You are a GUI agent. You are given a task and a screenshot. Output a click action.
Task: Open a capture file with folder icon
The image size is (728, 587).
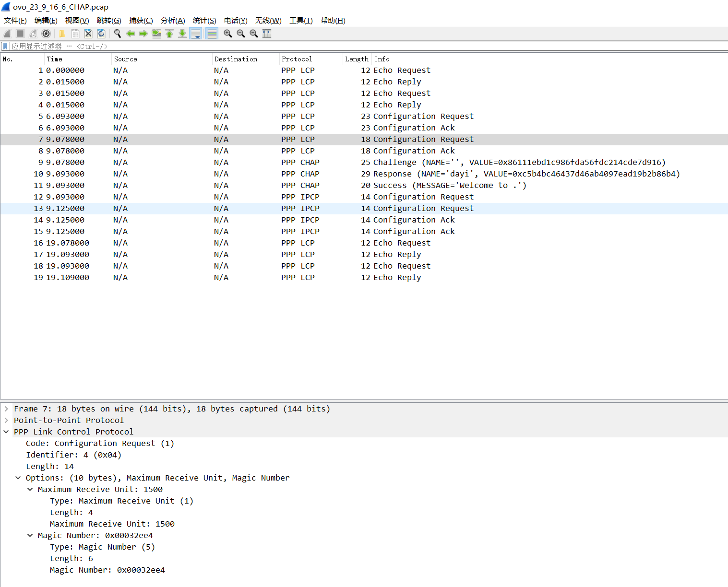(62, 34)
